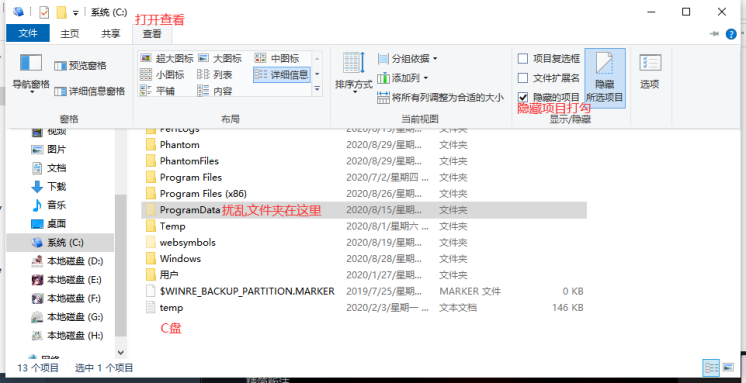746x383 pixels.
Task: Open 本地磁盘 (F:) drive
Action: [67, 298]
